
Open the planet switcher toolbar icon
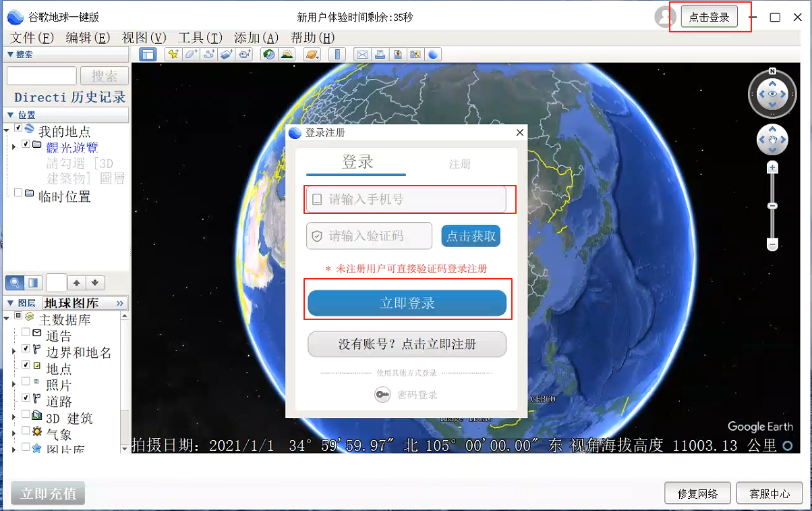312,54
